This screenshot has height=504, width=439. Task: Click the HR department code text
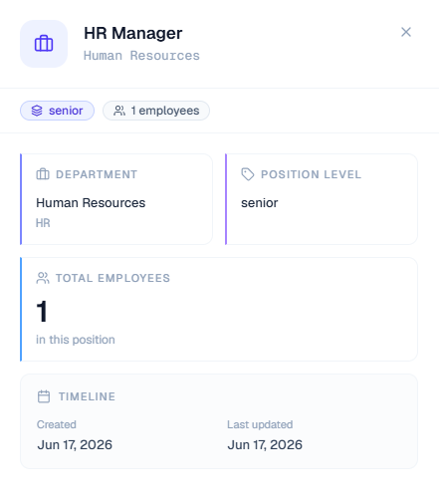coord(43,223)
